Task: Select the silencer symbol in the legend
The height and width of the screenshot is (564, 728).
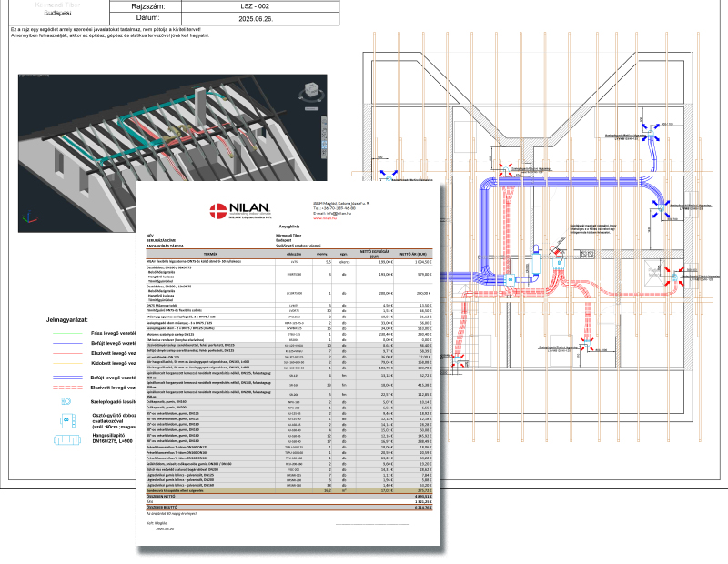Action: tap(67, 439)
